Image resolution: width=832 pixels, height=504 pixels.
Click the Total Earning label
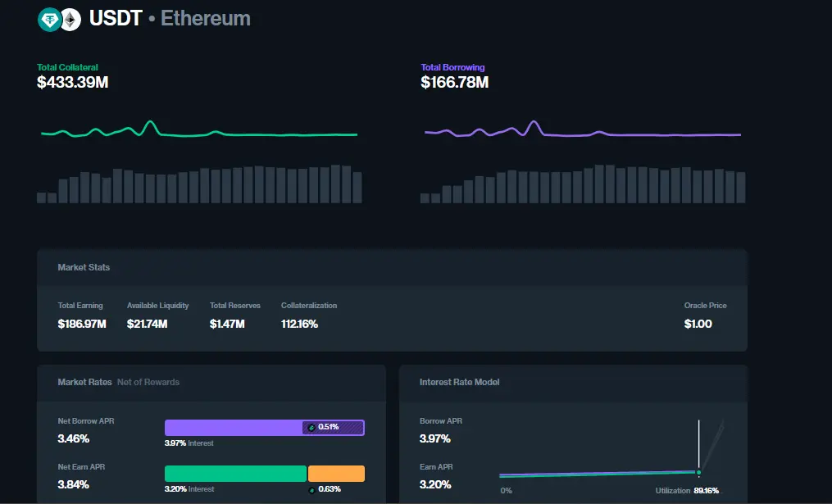(x=80, y=306)
